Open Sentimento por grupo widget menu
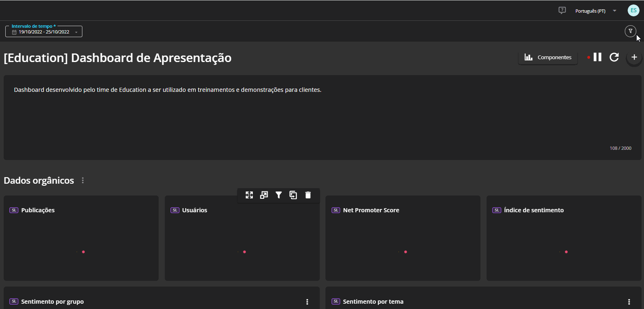The image size is (644, 309). click(x=307, y=302)
